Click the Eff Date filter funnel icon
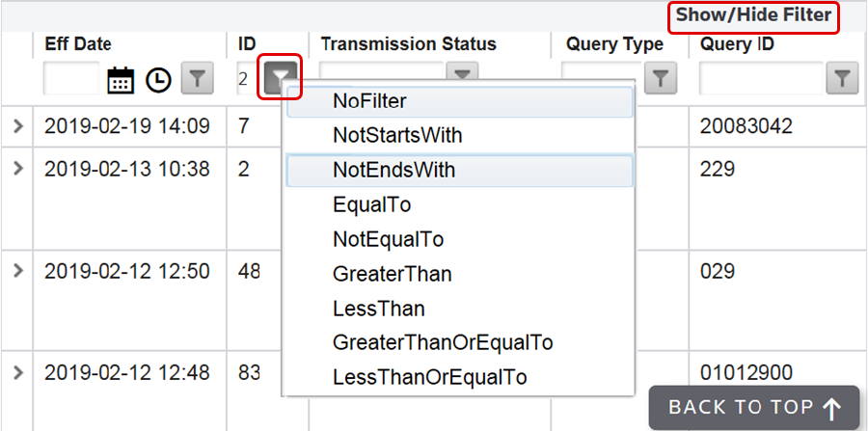Screen dimensions: 868x431 (196, 80)
